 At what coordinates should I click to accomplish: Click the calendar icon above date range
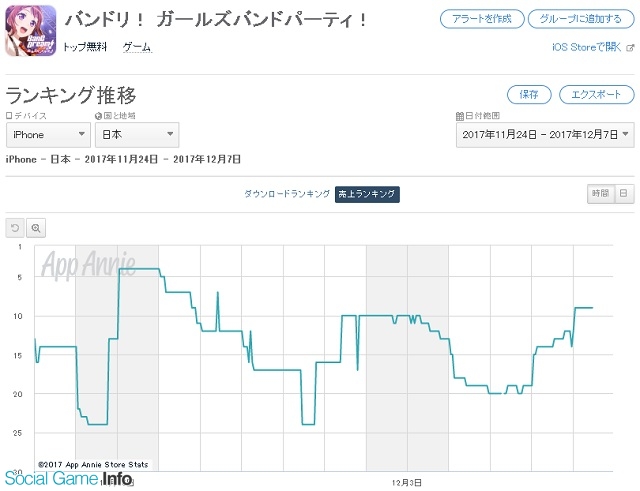click(x=458, y=116)
